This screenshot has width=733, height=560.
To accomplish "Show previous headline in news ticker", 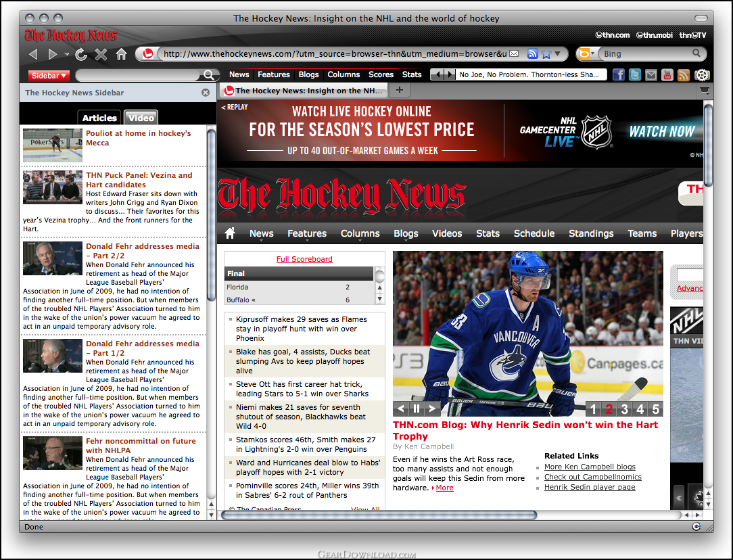I will tap(435, 74).
